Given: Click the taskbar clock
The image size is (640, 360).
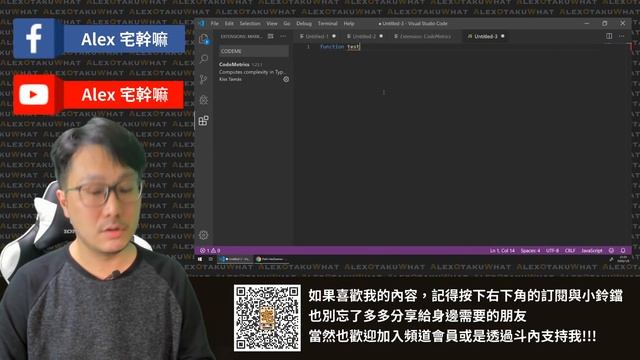Looking at the screenshot, I should (x=623, y=259).
